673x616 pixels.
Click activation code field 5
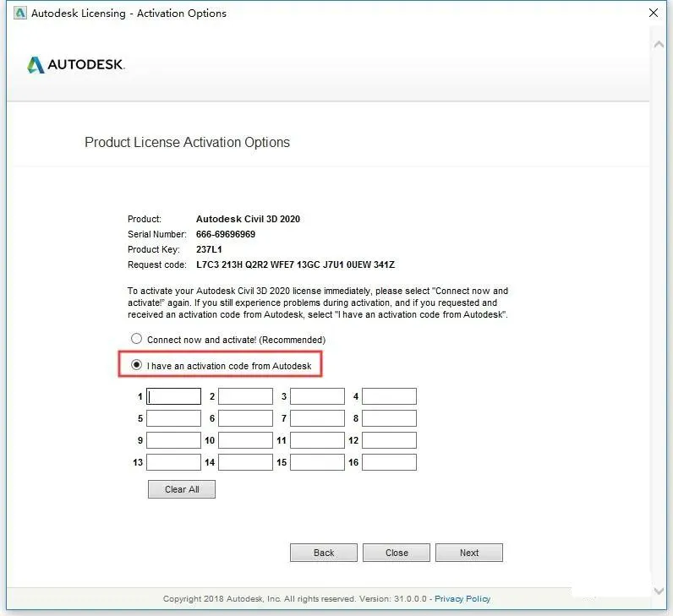point(174,418)
